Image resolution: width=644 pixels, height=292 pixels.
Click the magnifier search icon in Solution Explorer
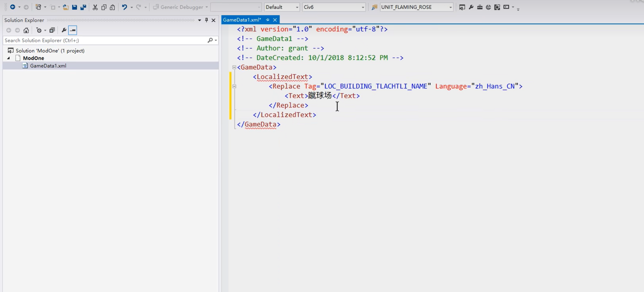210,40
